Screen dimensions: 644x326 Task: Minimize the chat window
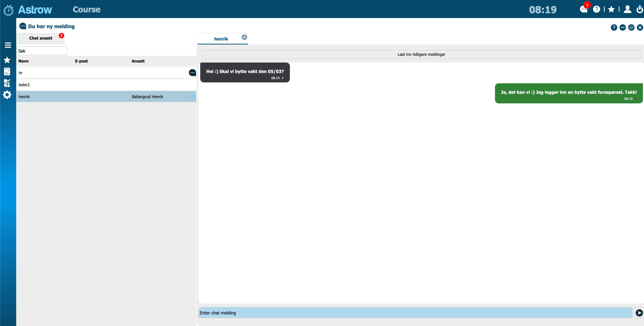pyautogui.click(x=623, y=27)
